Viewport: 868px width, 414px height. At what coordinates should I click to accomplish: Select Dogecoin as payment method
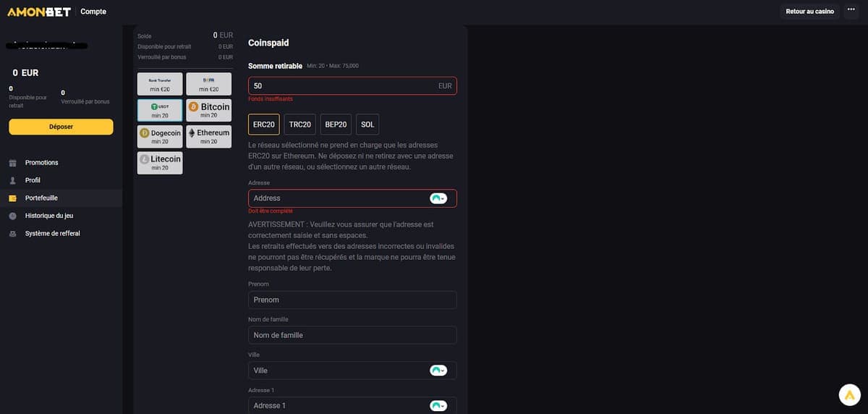point(160,136)
